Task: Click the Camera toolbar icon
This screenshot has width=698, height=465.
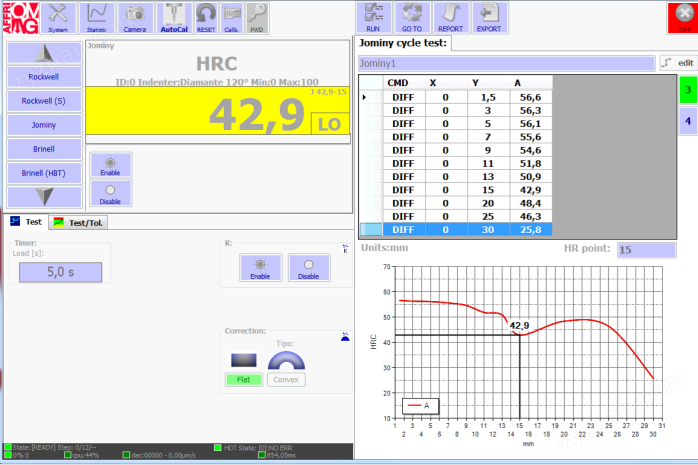Action: click(134, 15)
